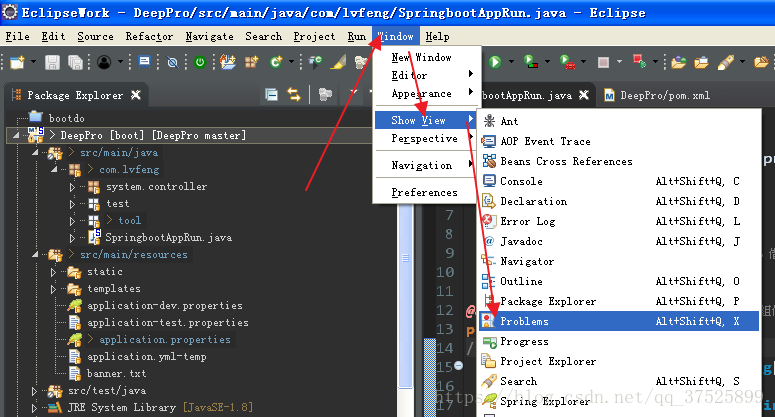
Task: Open the File menu
Action: coord(17,37)
